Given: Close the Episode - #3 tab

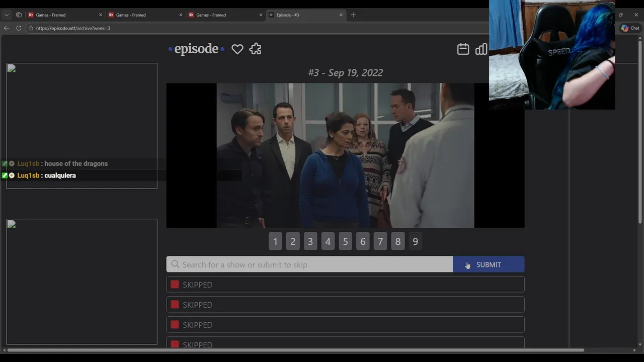Looking at the screenshot, I should click(x=341, y=15).
